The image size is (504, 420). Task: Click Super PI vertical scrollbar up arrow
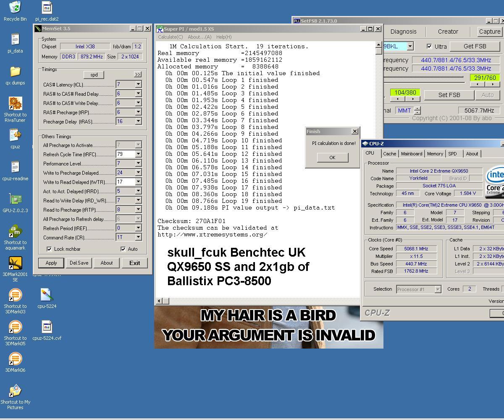[x=378, y=45]
